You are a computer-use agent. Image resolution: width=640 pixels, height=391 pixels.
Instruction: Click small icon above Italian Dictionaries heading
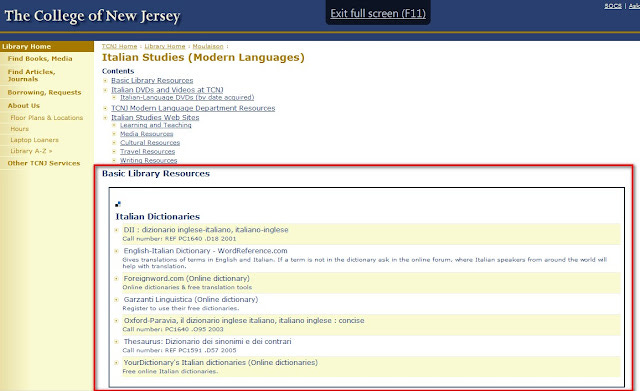[118, 204]
